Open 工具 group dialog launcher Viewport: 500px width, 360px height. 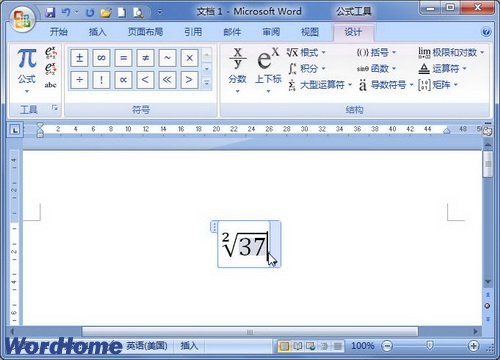click(55, 108)
